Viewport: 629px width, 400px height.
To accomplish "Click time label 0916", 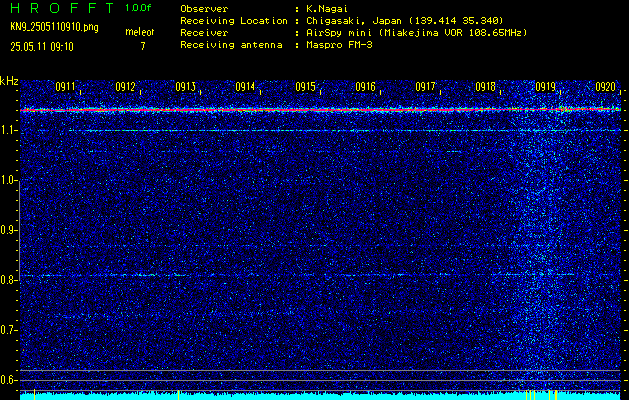I will point(365,87).
